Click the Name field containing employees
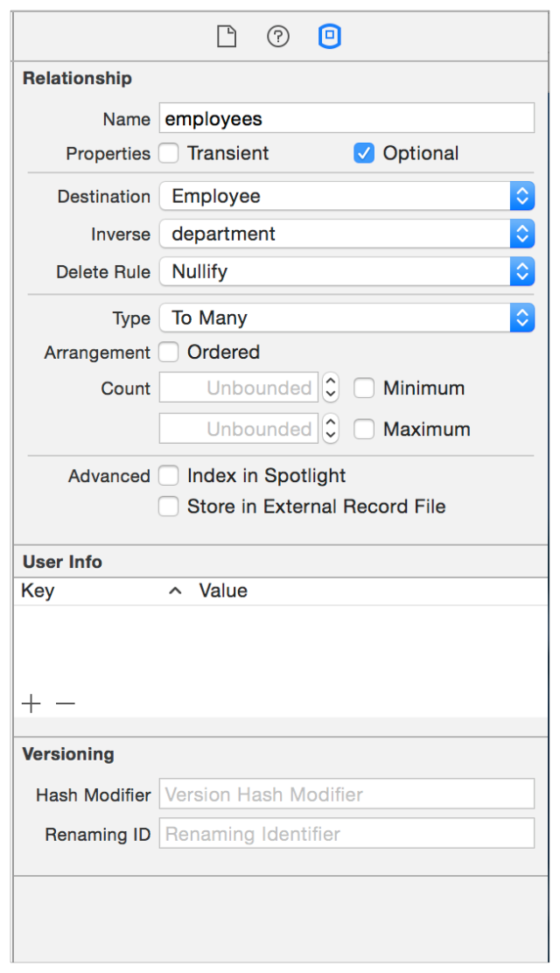This screenshot has height=973, width=560. [346, 118]
